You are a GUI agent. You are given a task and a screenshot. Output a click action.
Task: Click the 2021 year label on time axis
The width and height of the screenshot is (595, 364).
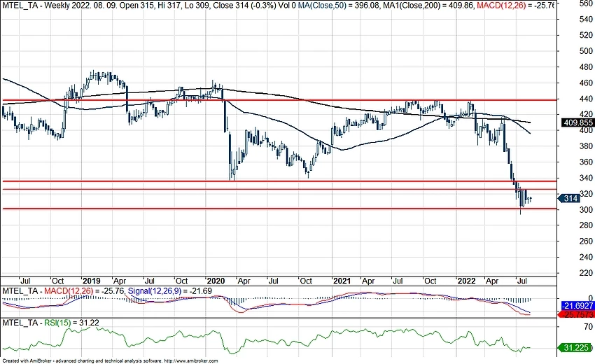pyautogui.click(x=341, y=280)
